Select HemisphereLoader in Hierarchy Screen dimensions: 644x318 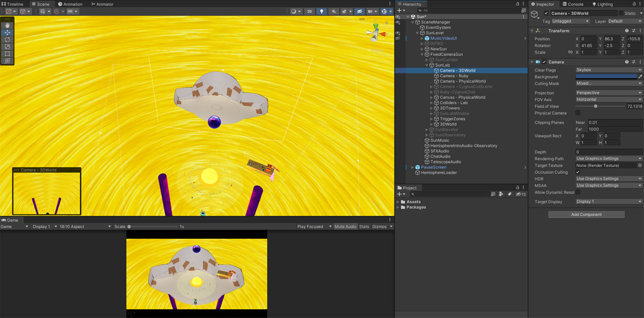pyautogui.click(x=438, y=173)
